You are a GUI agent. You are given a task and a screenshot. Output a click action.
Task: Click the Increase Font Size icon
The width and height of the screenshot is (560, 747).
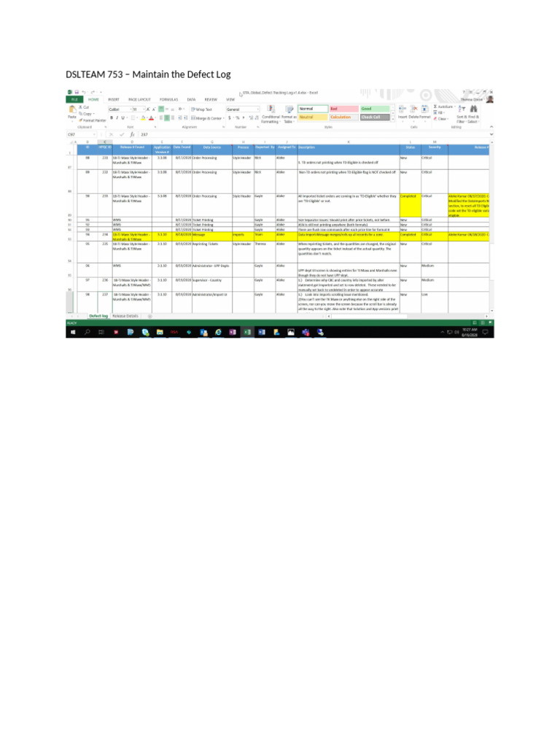148,109
